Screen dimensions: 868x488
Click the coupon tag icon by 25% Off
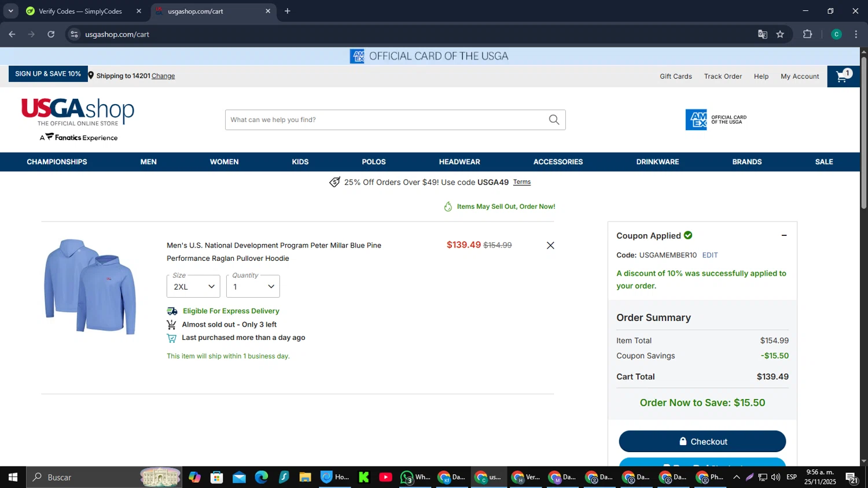pyautogui.click(x=334, y=182)
